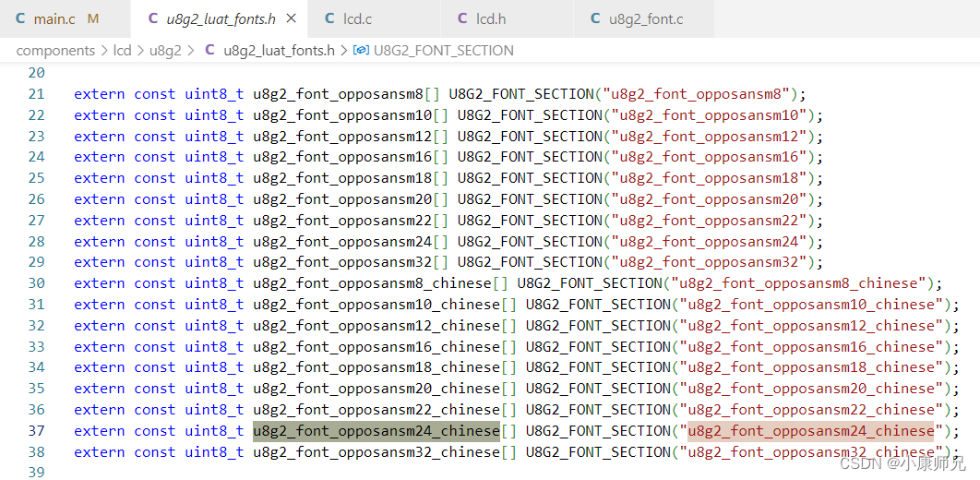Screen dimensions: 980x480
Task: Click identifier u8g2_font_opposansm8_chinese on line 30
Action: (x=372, y=283)
